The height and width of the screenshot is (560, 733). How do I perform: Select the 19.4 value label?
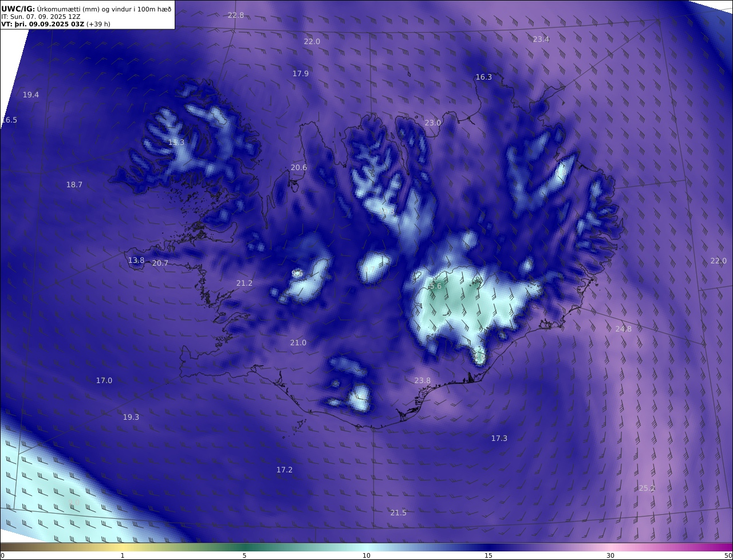tap(31, 94)
